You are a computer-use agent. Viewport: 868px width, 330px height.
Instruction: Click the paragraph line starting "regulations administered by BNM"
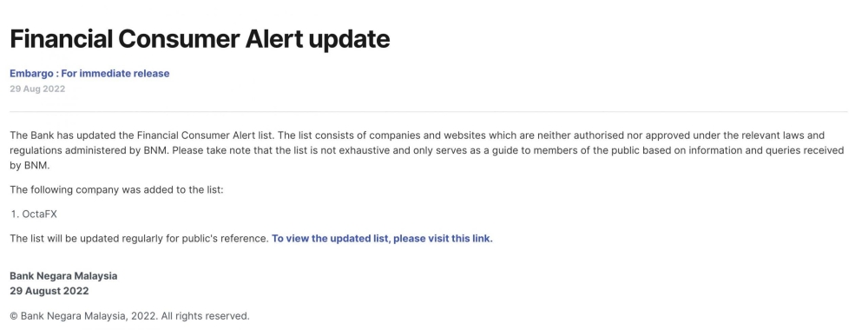coord(427,150)
